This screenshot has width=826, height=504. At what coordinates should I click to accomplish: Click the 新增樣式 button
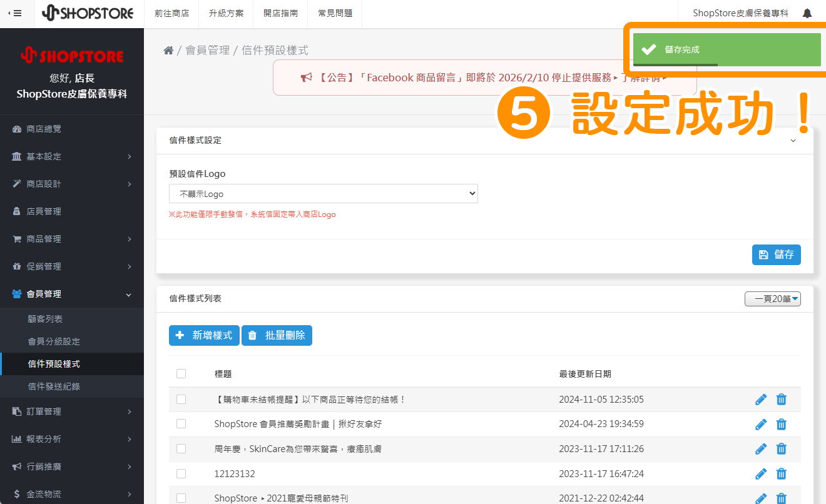[x=204, y=335]
